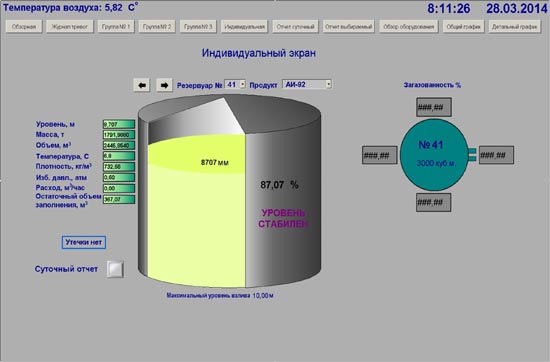This screenshot has width=550, height=362.
Task: Go to next tank with right arrow
Action: click(x=164, y=85)
